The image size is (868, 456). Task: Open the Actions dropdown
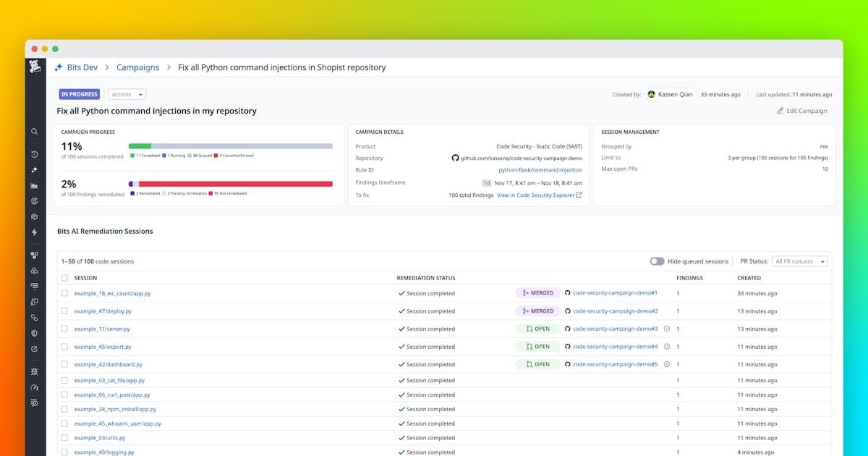127,94
